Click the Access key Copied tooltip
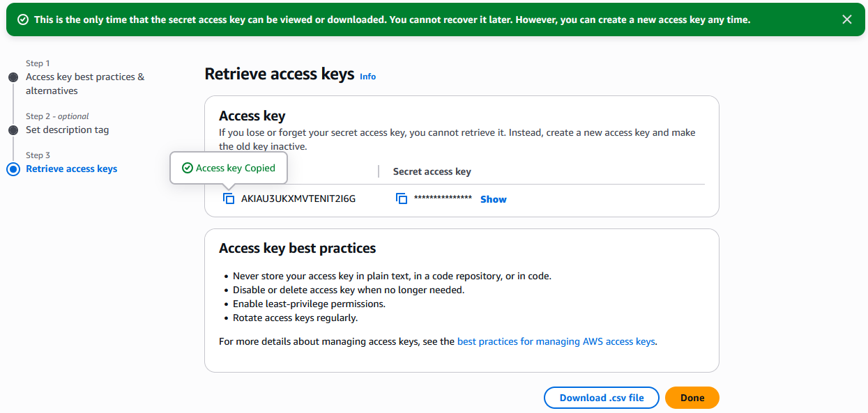Image resolution: width=868 pixels, height=413 pixels. click(x=229, y=168)
